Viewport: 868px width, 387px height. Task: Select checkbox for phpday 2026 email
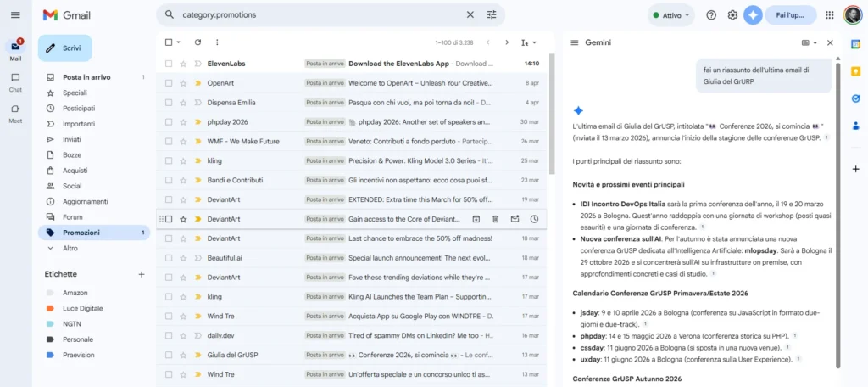point(169,122)
